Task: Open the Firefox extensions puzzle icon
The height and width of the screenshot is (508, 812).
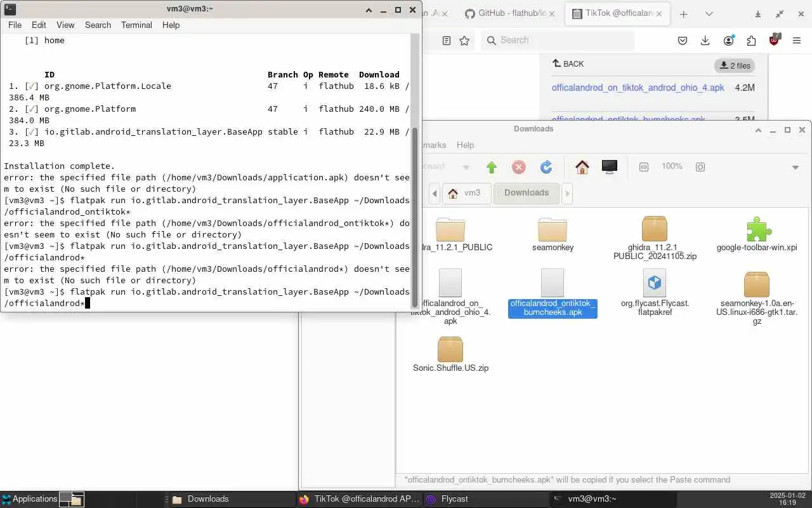Action: 751,41
